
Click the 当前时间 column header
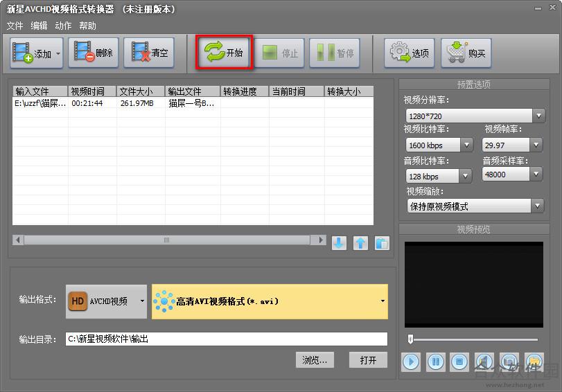tap(297, 91)
